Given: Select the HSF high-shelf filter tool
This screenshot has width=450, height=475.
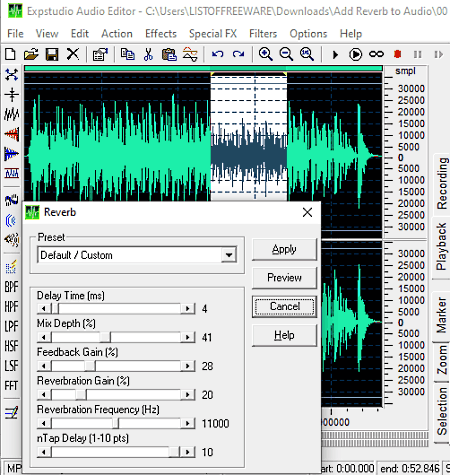Looking at the screenshot, I should [x=11, y=346].
